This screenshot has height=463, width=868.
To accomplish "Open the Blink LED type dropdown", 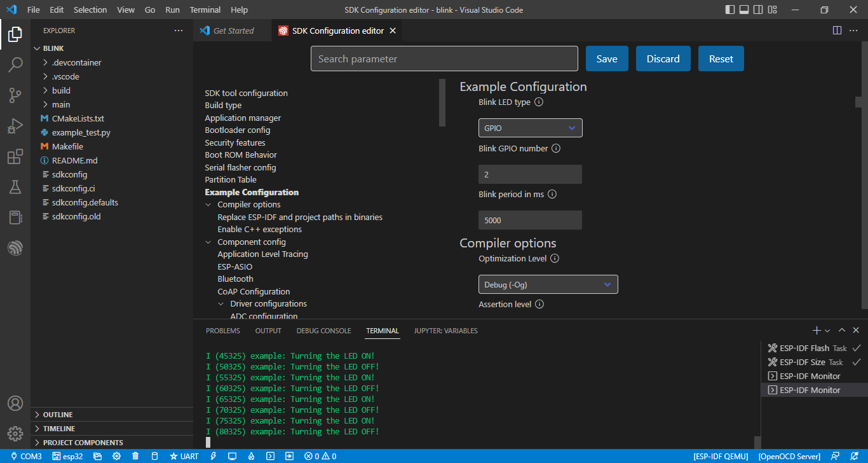I will click(530, 128).
